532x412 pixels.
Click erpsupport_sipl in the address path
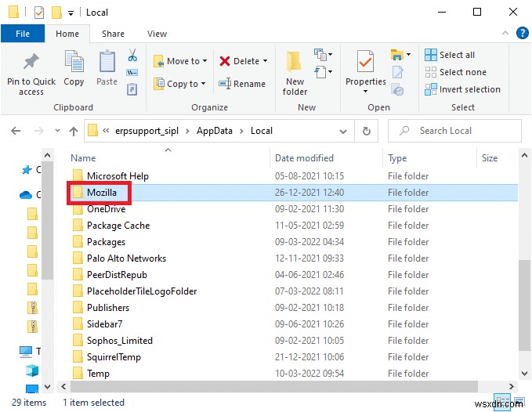coord(147,131)
